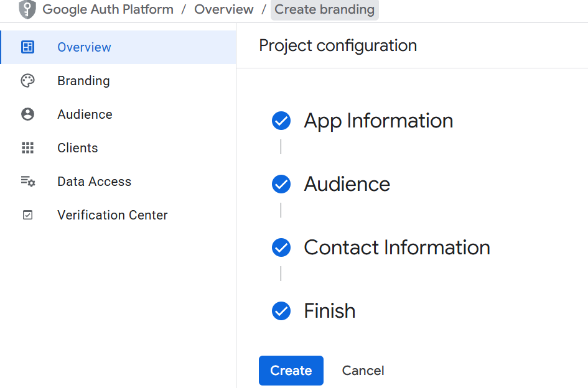588x388 pixels.
Task: Select the Create branding breadcrumb
Action: tap(324, 9)
